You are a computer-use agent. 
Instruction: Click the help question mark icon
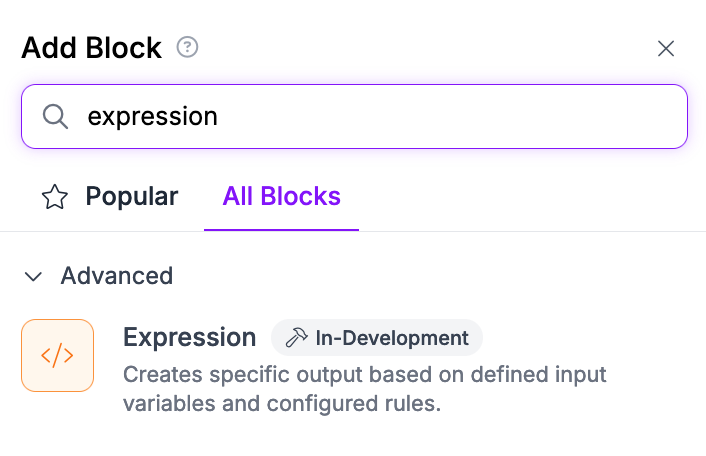(x=187, y=47)
